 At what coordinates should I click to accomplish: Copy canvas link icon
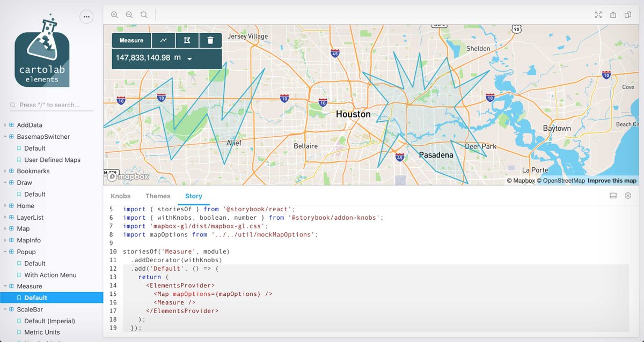pyautogui.click(x=627, y=15)
